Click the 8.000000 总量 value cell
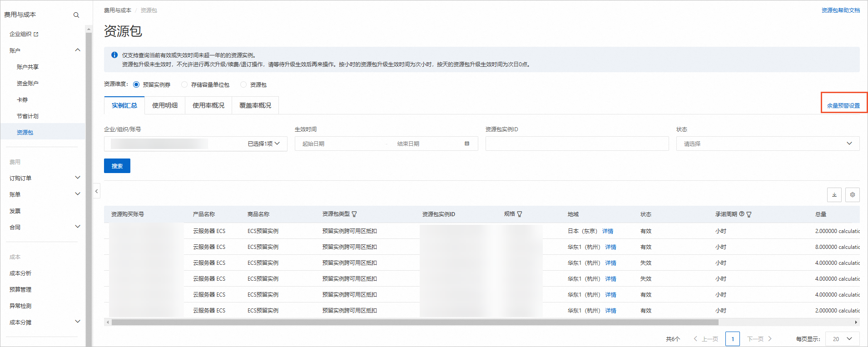This screenshot has height=347, width=868. pos(837,247)
